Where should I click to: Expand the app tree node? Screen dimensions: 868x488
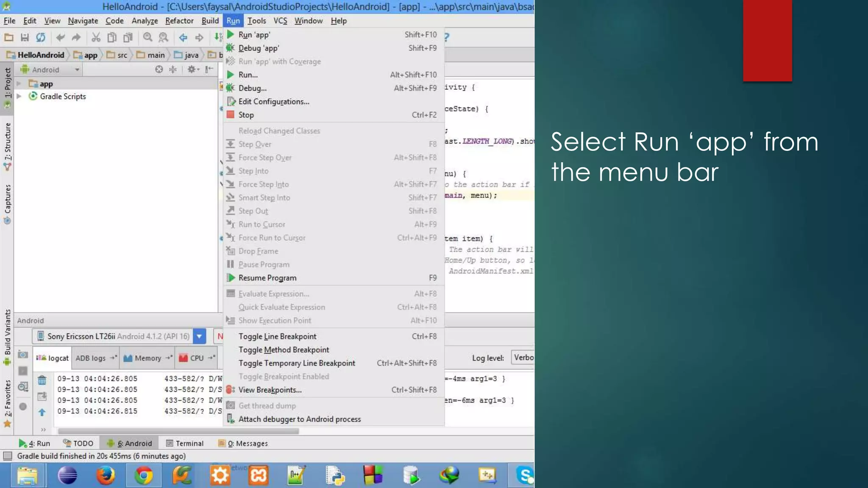point(19,84)
